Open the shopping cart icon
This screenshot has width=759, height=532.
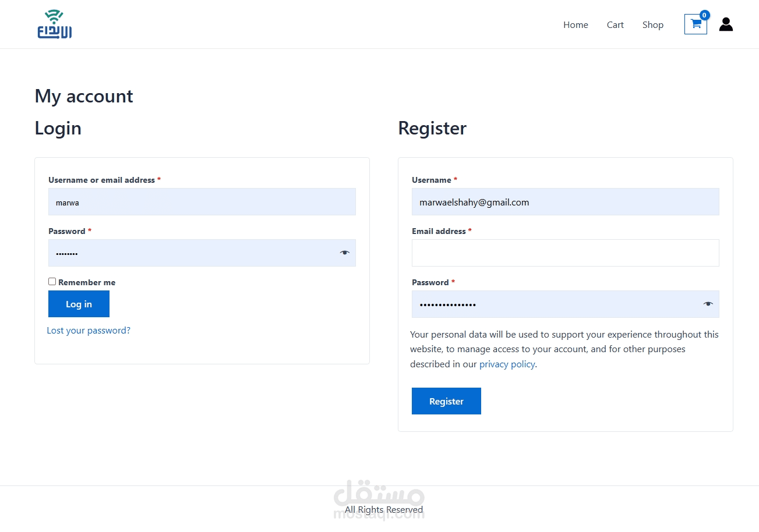point(695,24)
